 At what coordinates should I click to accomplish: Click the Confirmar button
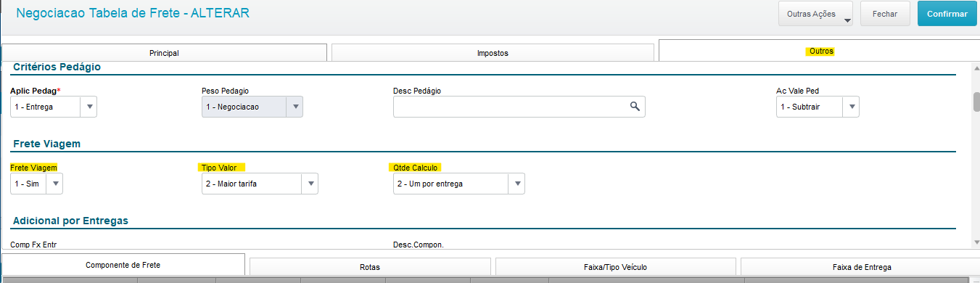point(947,14)
